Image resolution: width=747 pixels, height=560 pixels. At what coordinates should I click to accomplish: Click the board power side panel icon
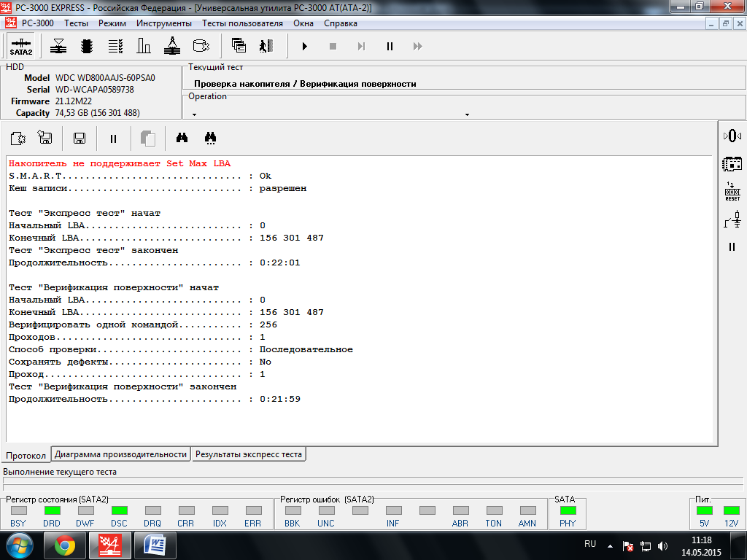732,164
